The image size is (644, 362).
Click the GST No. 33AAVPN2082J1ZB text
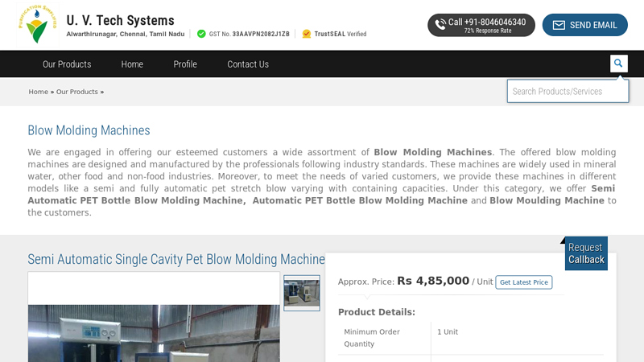[x=250, y=34]
